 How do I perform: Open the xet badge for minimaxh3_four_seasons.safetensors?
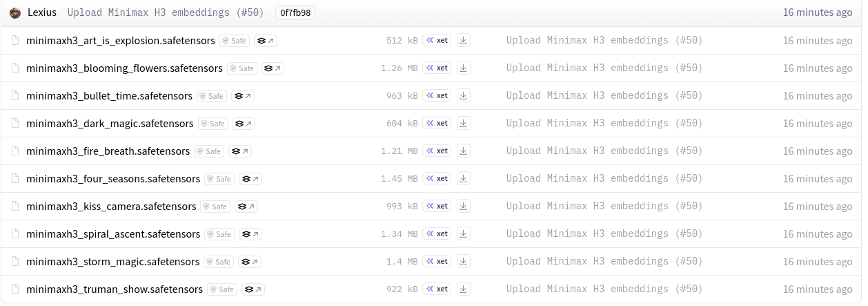437,178
